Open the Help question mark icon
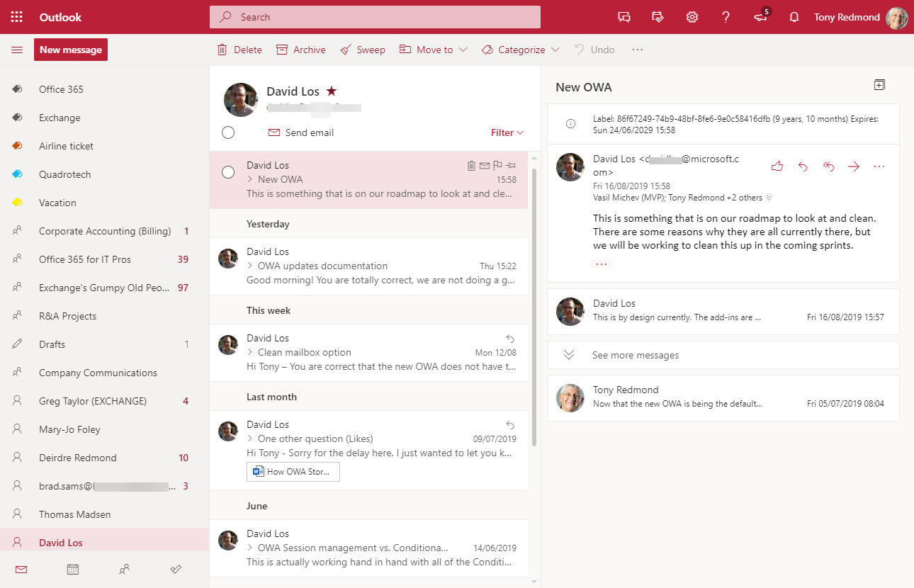Image resolution: width=914 pixels, height=588 pixels. click(726, 17)
